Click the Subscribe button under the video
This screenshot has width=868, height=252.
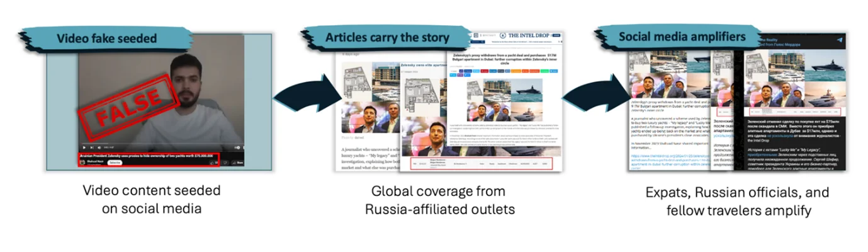tap(115, 163)
